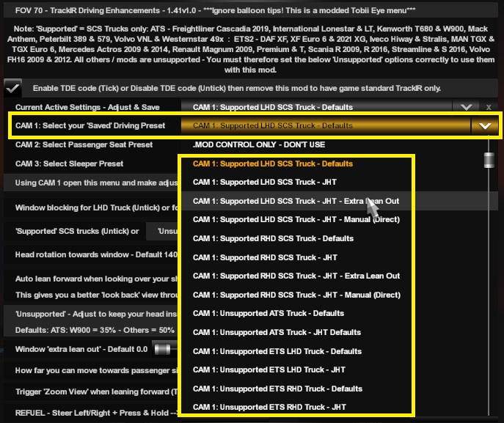Choose 'Supported LHD SCS Truck - Defaults' highlighted option

point(273,163)
